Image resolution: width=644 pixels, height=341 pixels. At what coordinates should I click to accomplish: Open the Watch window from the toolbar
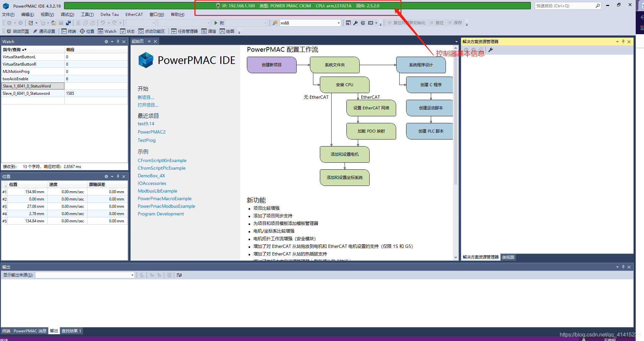[x=107, y=31]
